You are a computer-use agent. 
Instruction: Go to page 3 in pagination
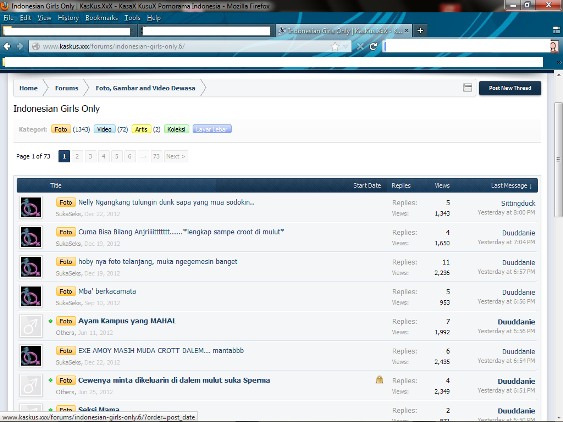pyautogui.click(x=90, y=156)
